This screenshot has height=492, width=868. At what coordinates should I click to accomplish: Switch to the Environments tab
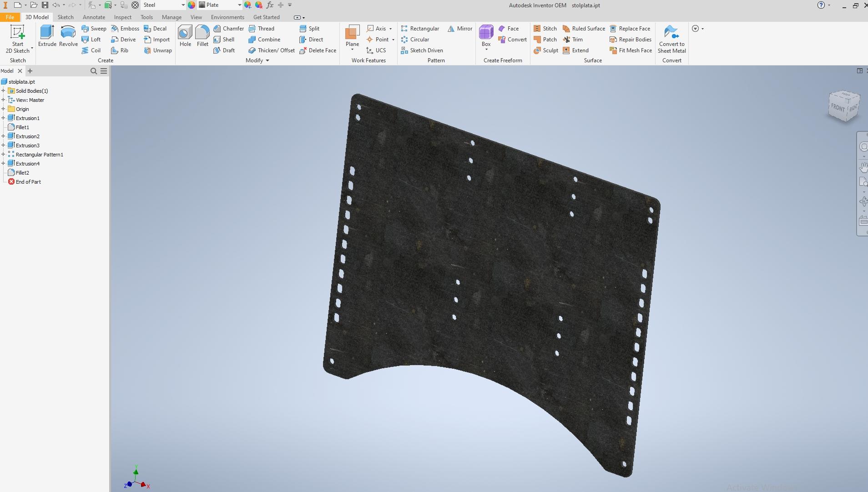227,17
